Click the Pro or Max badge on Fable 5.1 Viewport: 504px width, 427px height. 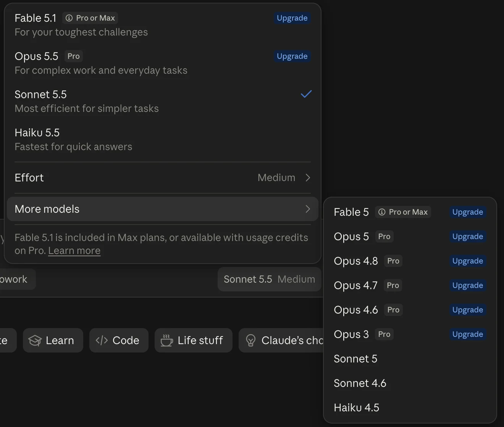pyautogui.click(x=90, y=18)
